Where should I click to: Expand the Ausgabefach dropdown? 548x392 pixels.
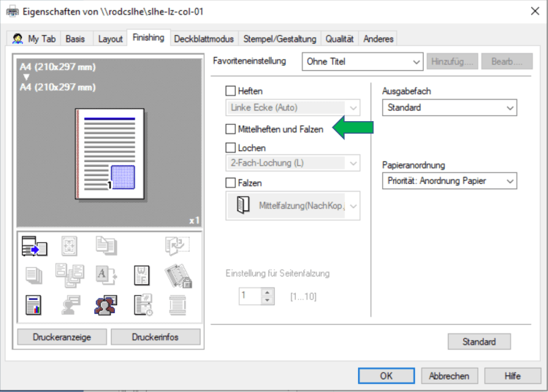point(449,108)
